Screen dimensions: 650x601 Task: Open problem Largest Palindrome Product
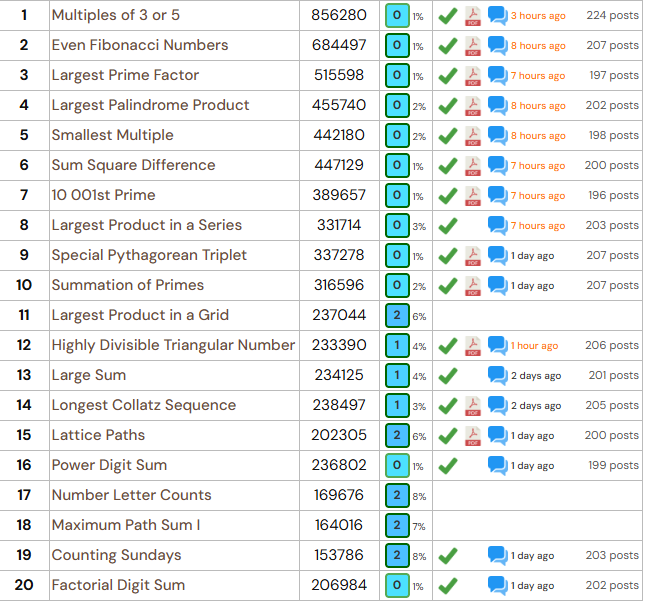click(150, 105)
